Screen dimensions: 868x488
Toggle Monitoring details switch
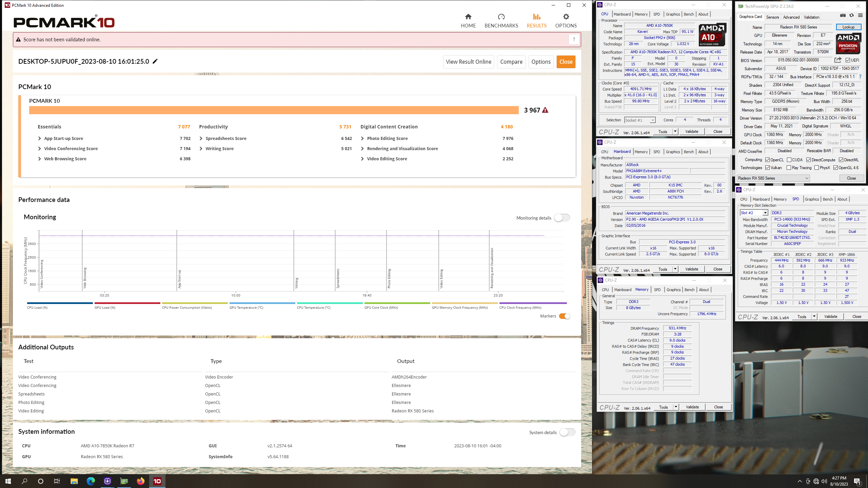point(562,218)
